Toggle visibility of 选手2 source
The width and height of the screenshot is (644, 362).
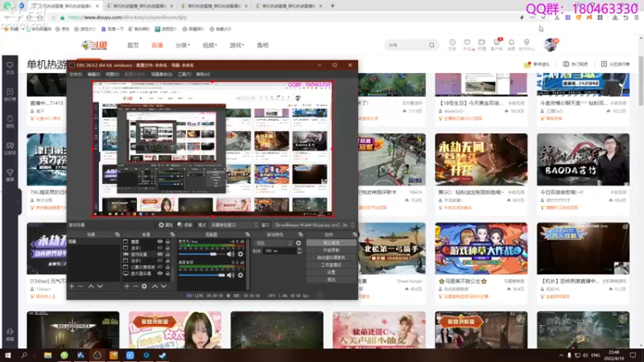[159, 261]
